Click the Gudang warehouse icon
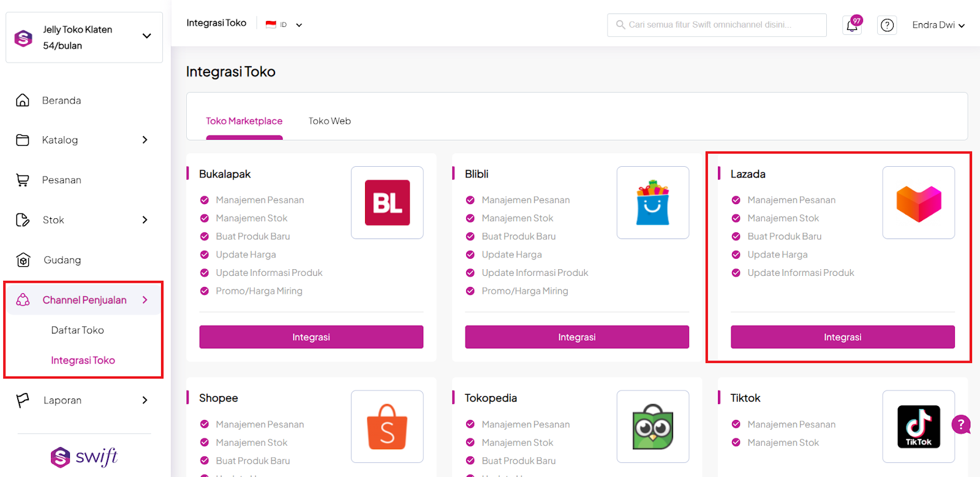 pyautogui.click(x=23, y=260)
